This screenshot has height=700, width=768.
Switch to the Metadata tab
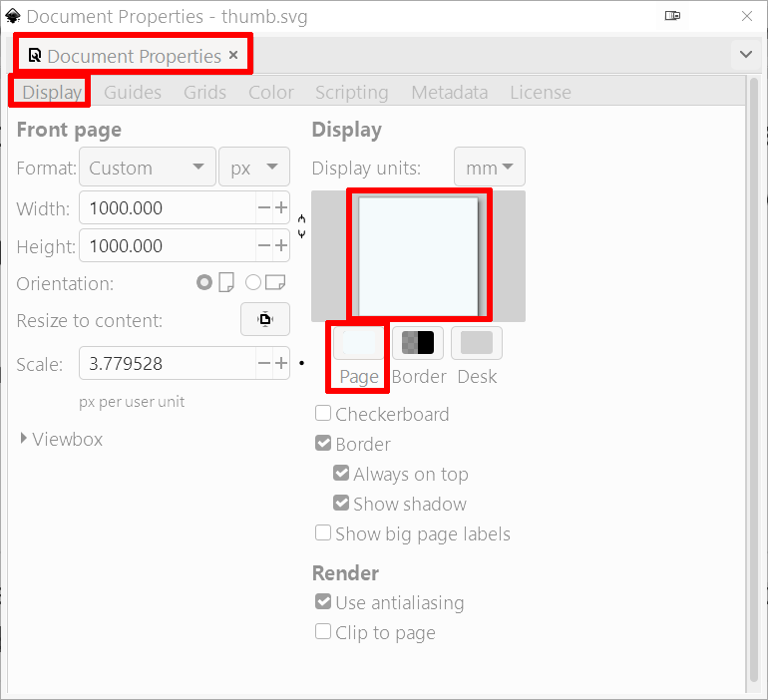449,92
